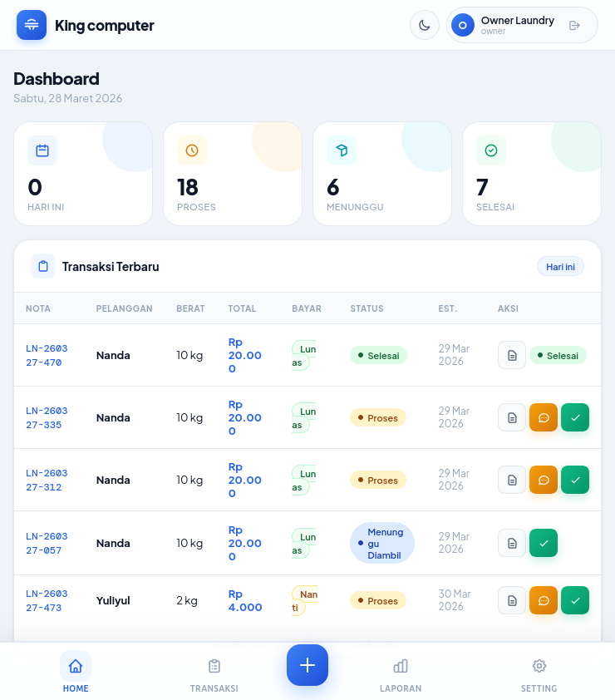Click the Nota column header
615x700 pixels.
[x=38, y=308]
